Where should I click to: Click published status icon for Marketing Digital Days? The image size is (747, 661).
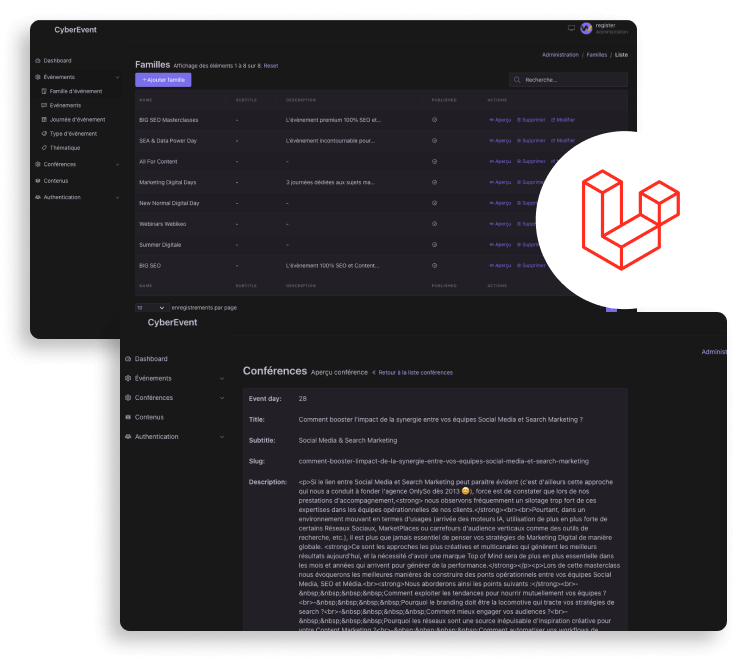[434, 183]
